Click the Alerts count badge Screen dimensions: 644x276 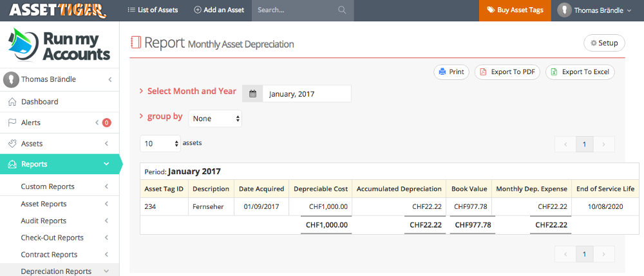[107, 123]
